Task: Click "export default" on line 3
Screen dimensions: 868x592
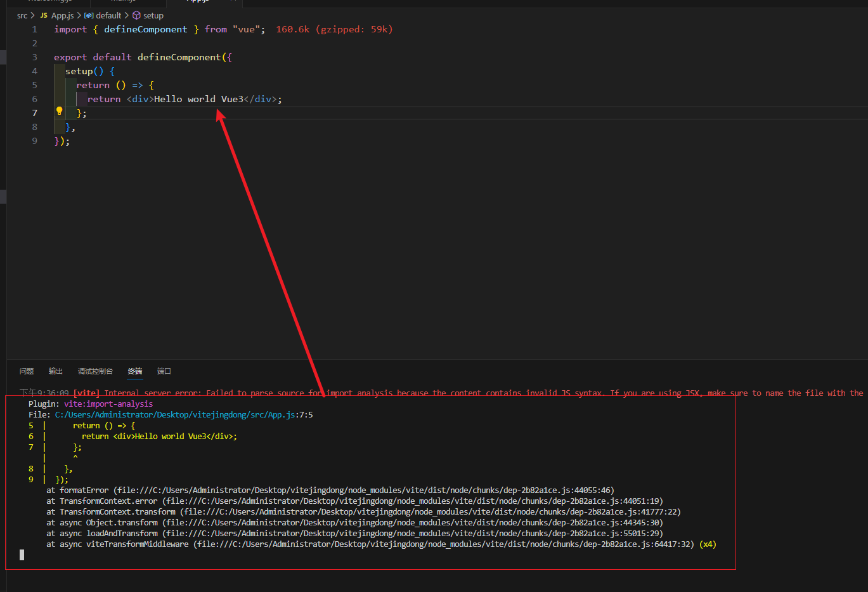Action: point(93,57)
